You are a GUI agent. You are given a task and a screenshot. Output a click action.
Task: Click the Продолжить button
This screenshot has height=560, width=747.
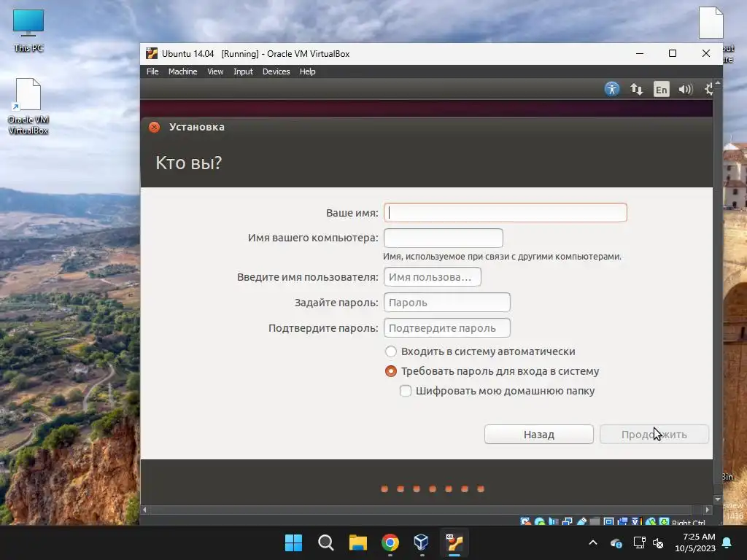pos(654,435)
